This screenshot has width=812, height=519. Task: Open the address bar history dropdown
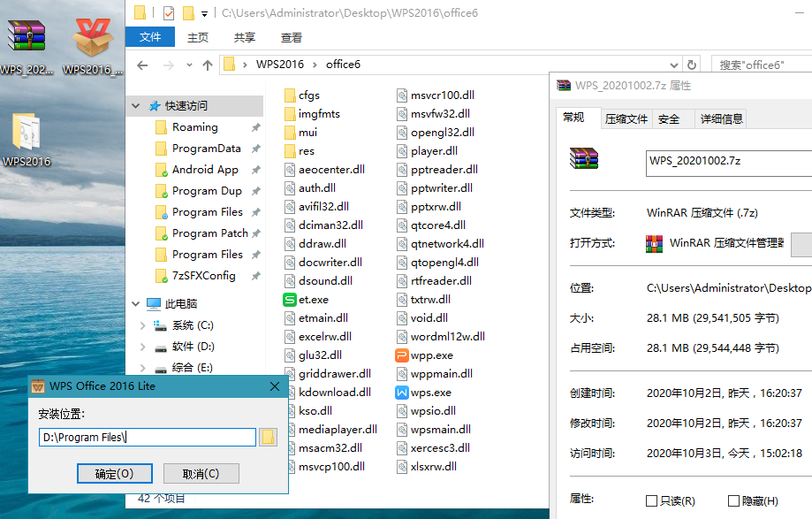tap(674, 65)
